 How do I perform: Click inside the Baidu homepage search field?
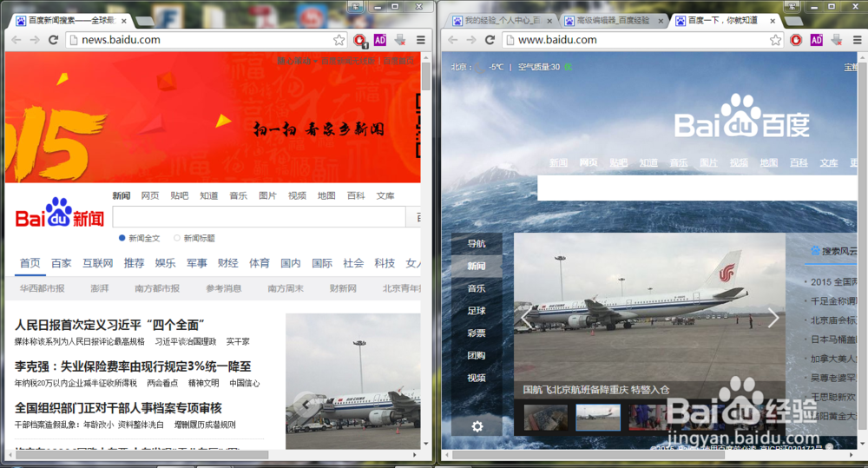pyautogui.click(x=697, y=188)
